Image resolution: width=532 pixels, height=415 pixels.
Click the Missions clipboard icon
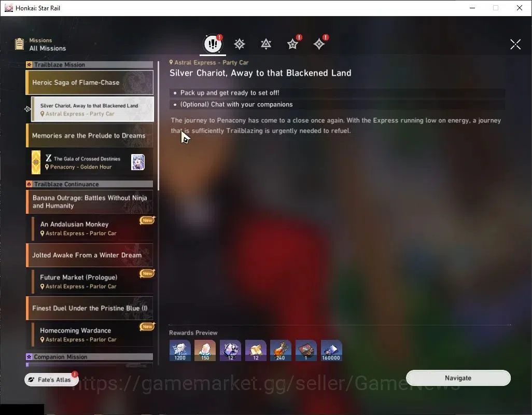click(x=19, y=44)
